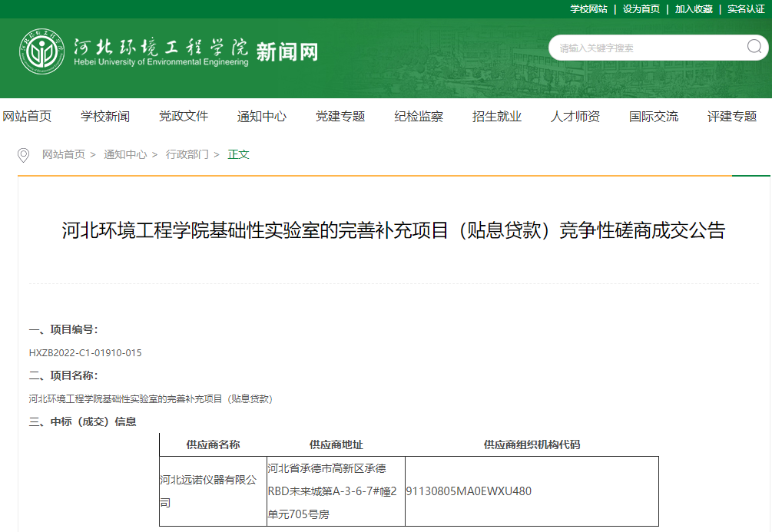The height and width of the screenshot is (532, 772).
Task: Select 党政文件 in navigation bar
Action: [184, 117]
